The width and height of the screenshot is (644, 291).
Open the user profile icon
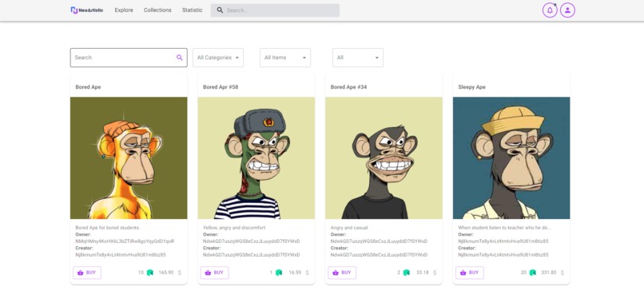(567, 10)
